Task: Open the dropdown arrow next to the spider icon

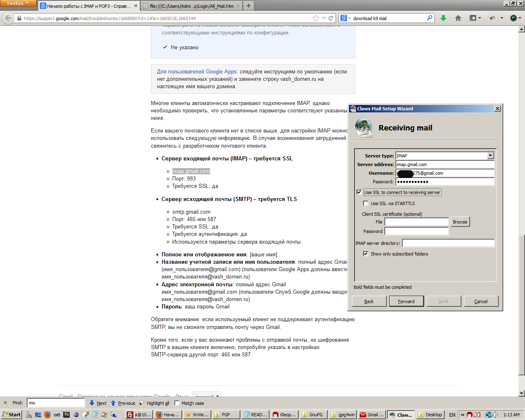Action: pos(502,18)
